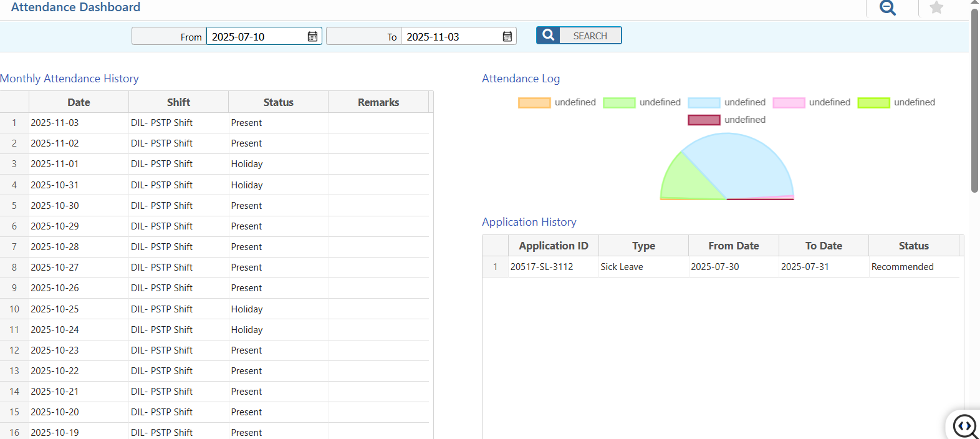Click the favorite star icon
This screenshot has width=980, height=439.
(936, 8)
